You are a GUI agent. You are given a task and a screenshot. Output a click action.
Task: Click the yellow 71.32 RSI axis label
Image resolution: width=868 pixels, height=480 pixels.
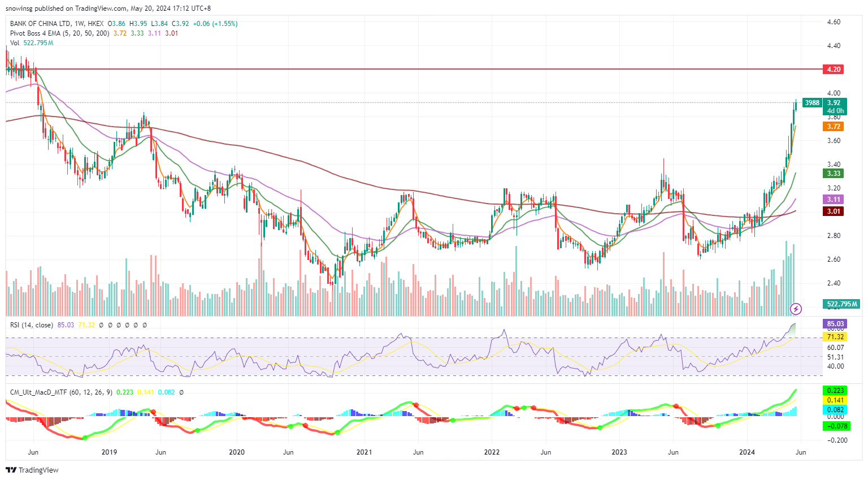[835, 337]
